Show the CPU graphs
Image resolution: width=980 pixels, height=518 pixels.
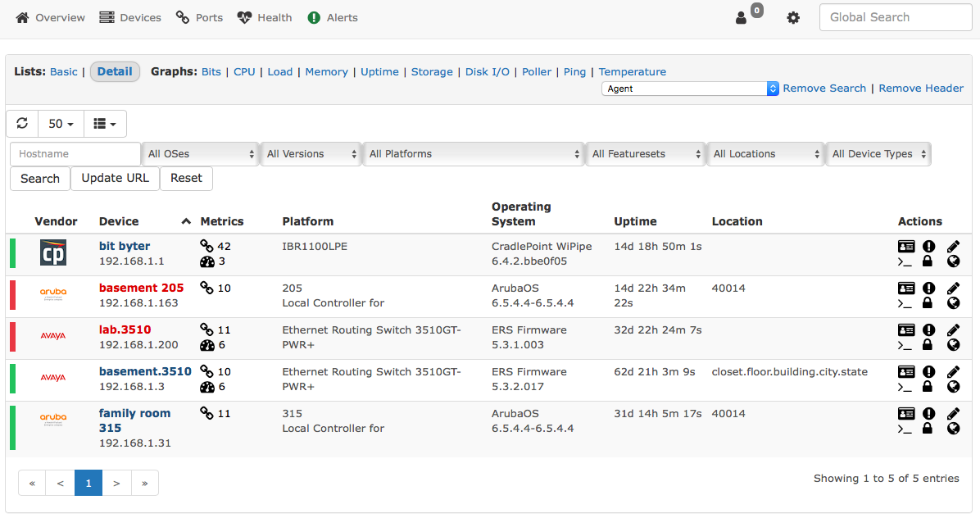pos(244,72)
